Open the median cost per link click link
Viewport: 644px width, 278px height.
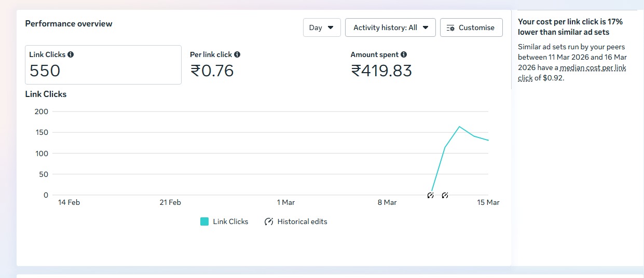(x=593, y=68)
